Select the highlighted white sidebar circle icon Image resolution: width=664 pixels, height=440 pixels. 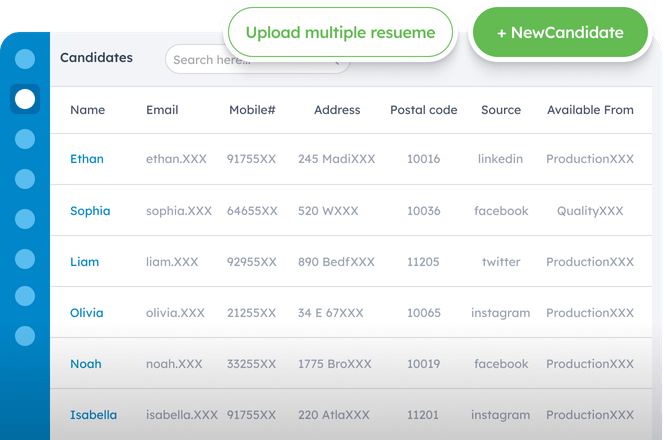pos(25,98)
